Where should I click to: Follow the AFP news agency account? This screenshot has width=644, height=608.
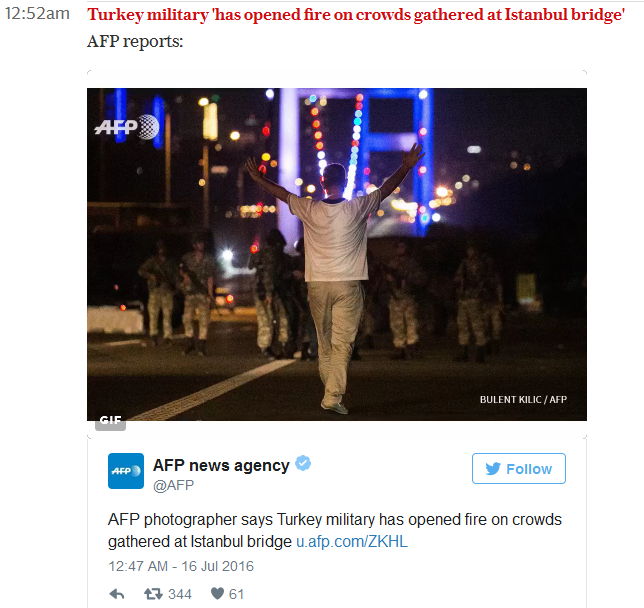pos(519,468)
